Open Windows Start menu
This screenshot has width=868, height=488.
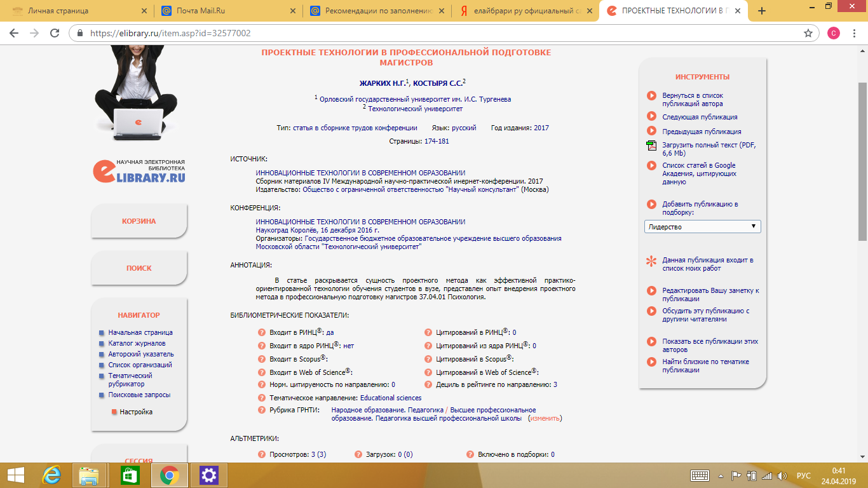tap(15, 475)
